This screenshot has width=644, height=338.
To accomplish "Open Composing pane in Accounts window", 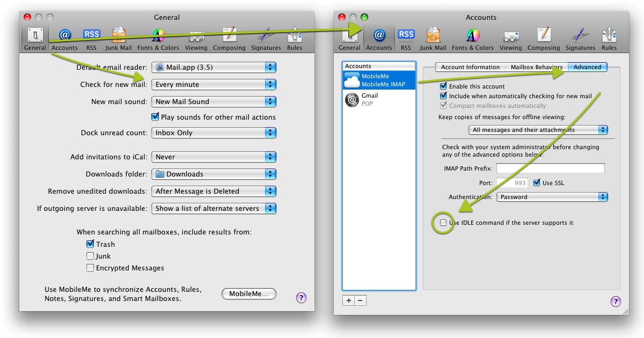I will click(544, 39).
